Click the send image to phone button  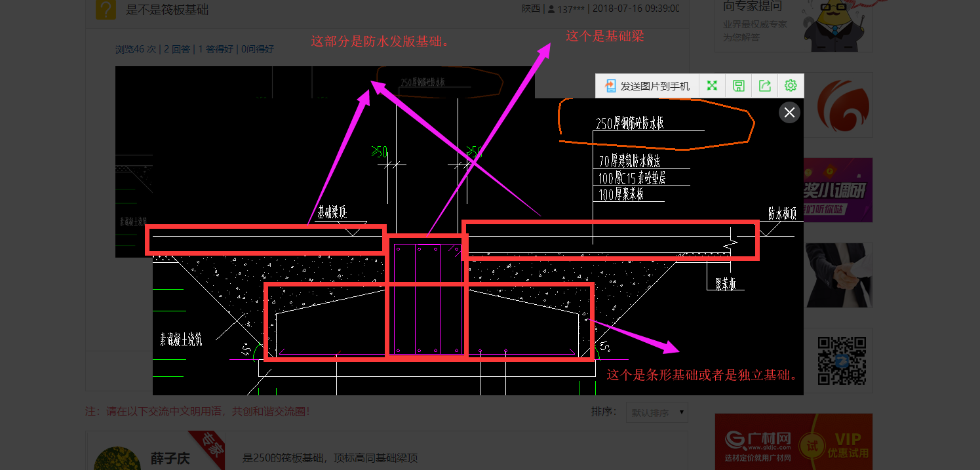(648, 86)
